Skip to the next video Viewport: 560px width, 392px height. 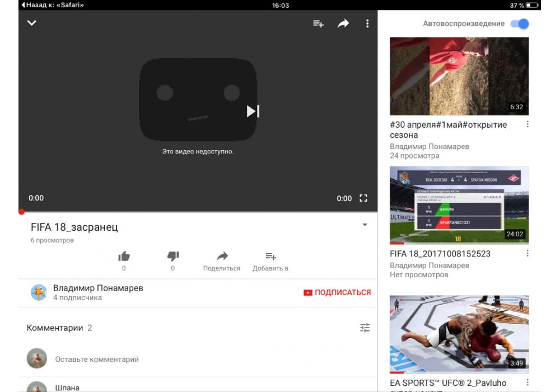coord(253,111)
